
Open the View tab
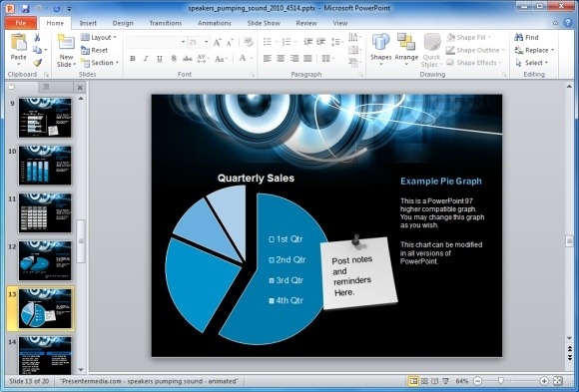click(340, 23)
